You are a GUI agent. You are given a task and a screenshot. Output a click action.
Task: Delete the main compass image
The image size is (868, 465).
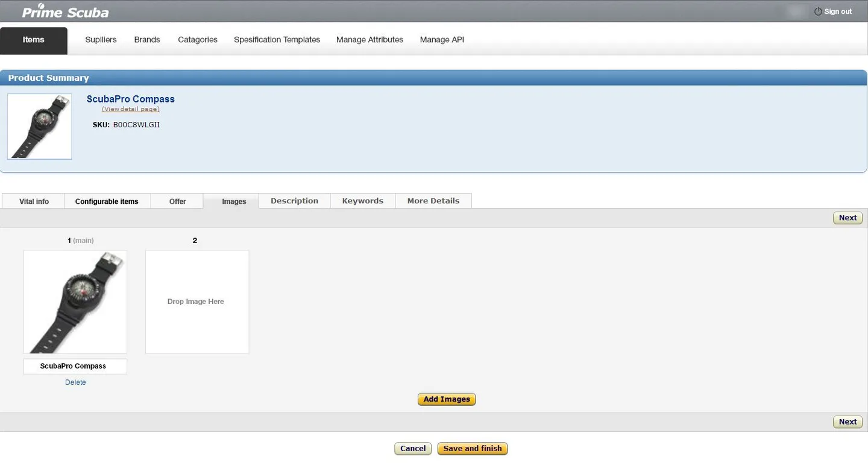point(75,382)
